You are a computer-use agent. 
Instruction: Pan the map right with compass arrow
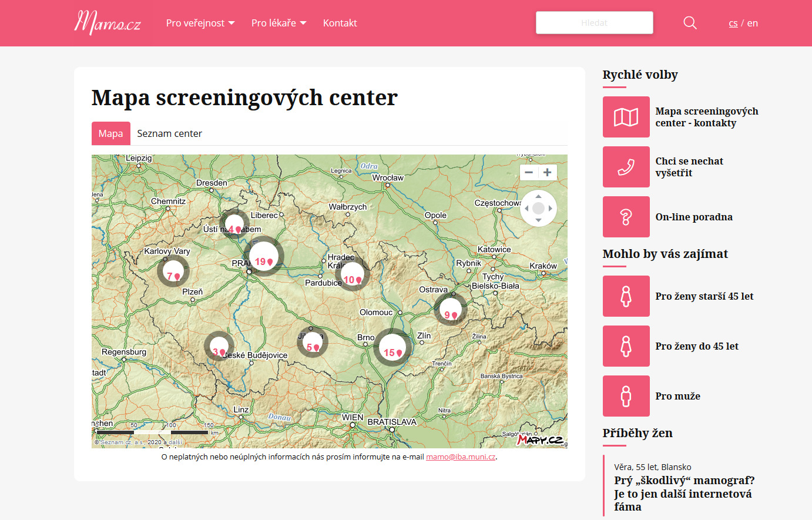coord(551,208)
